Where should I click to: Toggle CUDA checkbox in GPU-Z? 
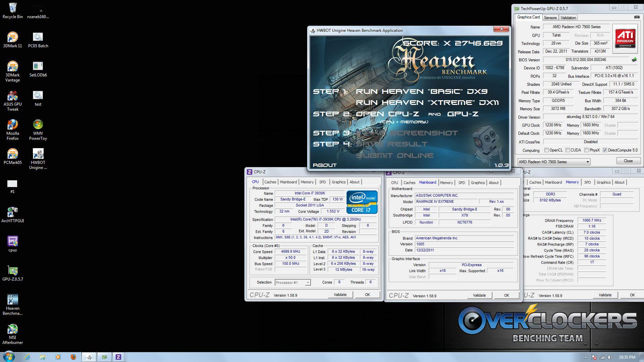click(x=568, y=150)
